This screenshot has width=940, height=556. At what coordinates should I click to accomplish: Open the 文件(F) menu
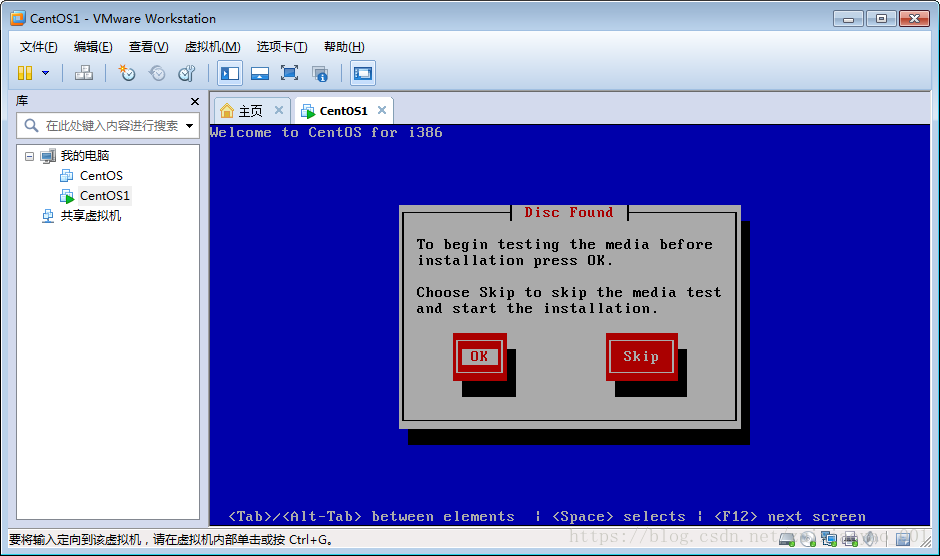(38, 47)
